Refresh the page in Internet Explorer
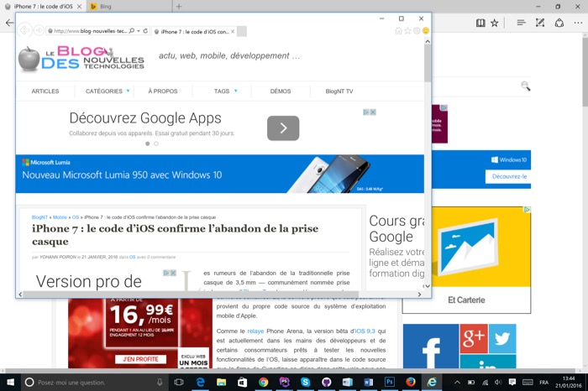This screenshot has width=588, height=391. point(145,31)
